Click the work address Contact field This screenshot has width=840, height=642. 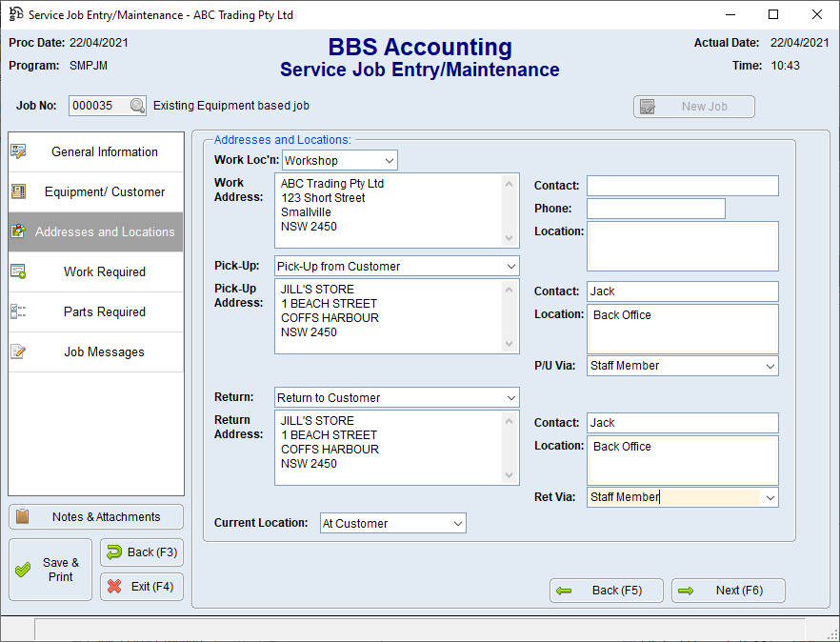pos(682,186)
